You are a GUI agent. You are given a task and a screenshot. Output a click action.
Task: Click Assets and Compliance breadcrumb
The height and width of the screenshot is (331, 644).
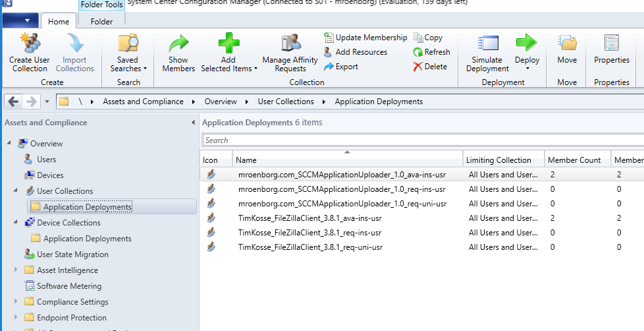click(x=144, y=102)
